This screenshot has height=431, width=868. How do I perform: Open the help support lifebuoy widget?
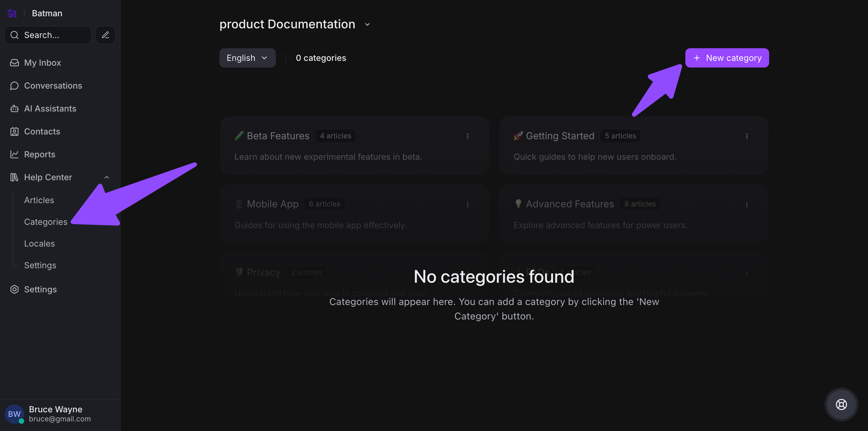pyautogui.click(x=841, y=404)
